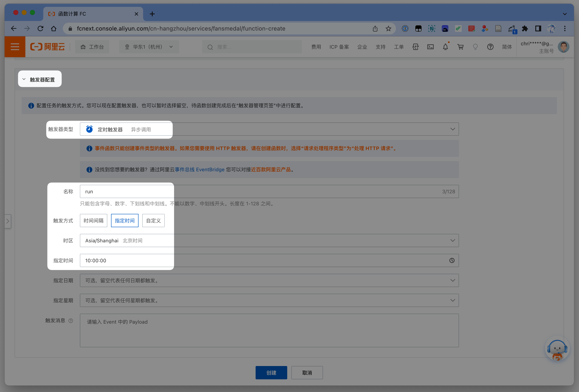
Task: Click the help question mark icon
Action: coord(490,47)
